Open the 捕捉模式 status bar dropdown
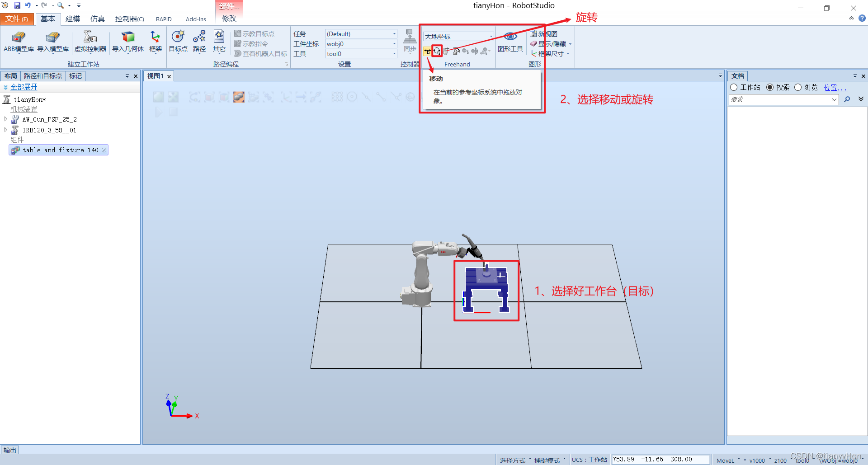The width and height of the screenshot is (868, 465). [550, 460]
